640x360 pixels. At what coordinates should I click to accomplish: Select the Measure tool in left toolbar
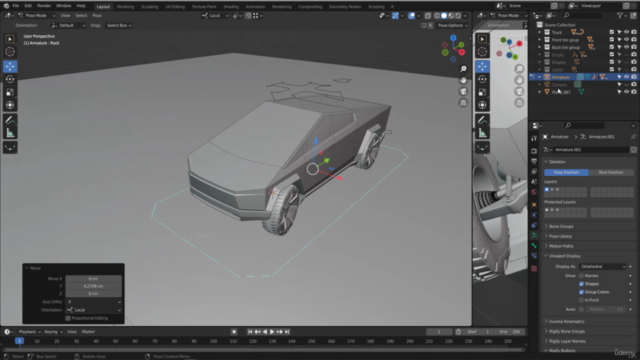[x=10, y=133]
